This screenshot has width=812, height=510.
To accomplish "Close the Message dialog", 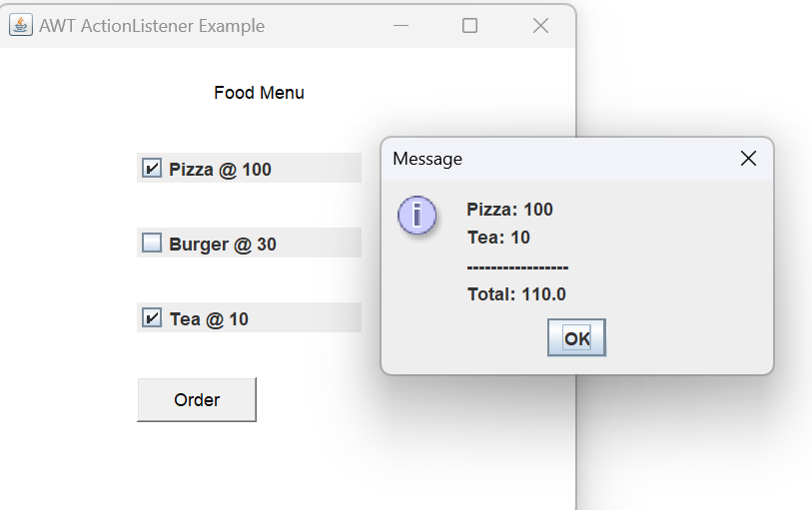I will [x=748, y=159].
